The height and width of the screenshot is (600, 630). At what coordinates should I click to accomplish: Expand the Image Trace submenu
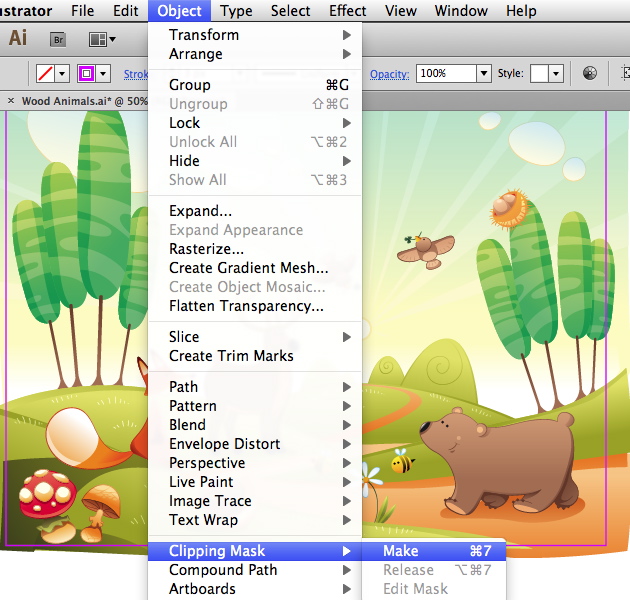coord(255,501)
